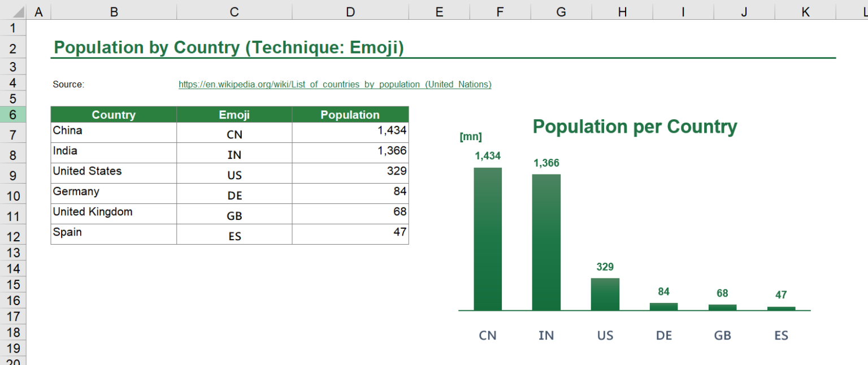Click the [mn] unit label in chart
This screenshot has width=868, height=365.
(x=470, y=137)
